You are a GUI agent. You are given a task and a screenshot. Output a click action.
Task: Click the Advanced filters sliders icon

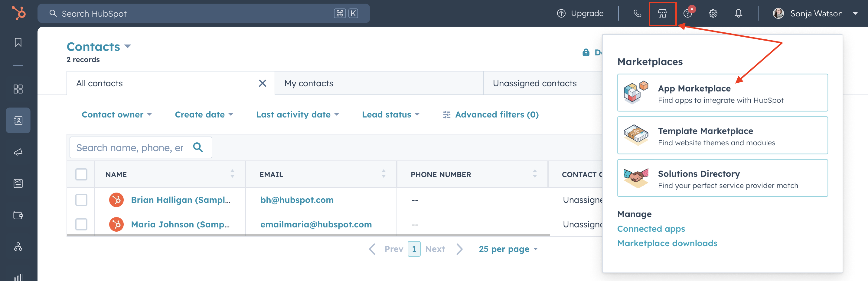click(446, 115)
